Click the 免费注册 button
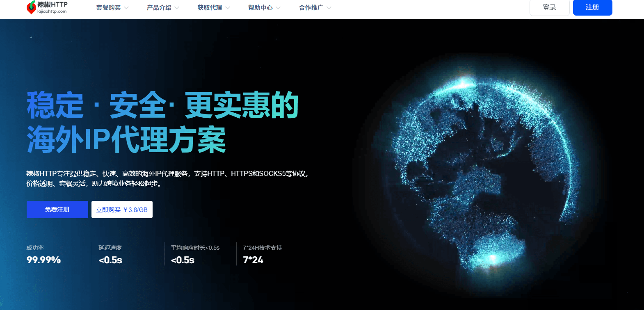The height and width of the screenshot is (310, 644). tap(57, 210)
